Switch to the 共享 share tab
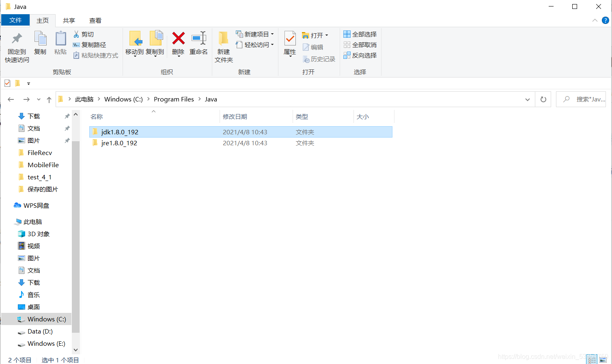612x364 pixels. (69, 20)
